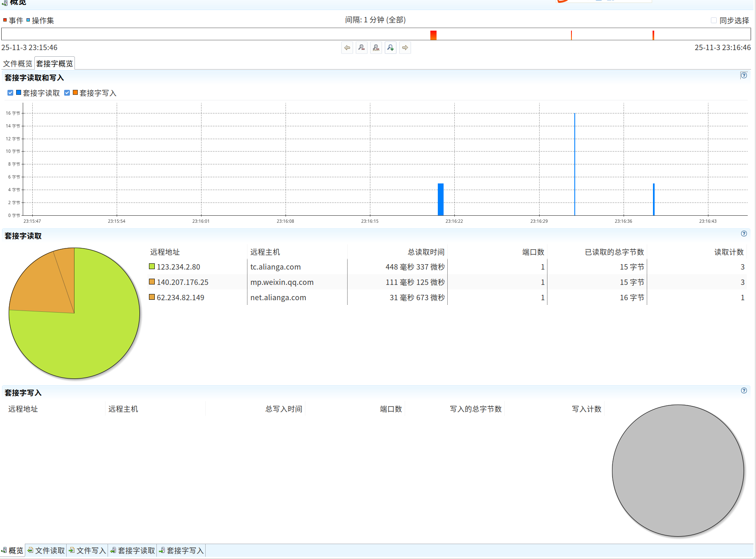This screenshot has width=756, height=559.
Task: Click the zoom out magnifier icon
Action: click(x=362, y=48)
